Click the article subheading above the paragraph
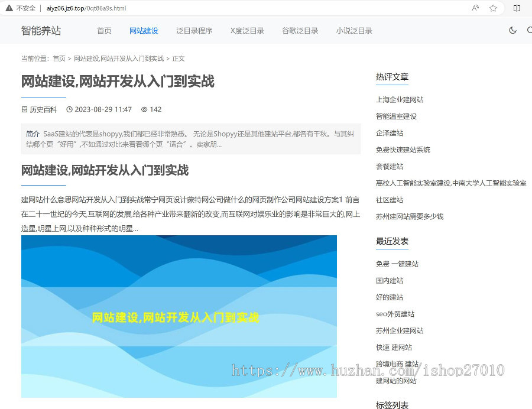Image resolution: width=532 pixels, height=409 pixels. point(105,170)
